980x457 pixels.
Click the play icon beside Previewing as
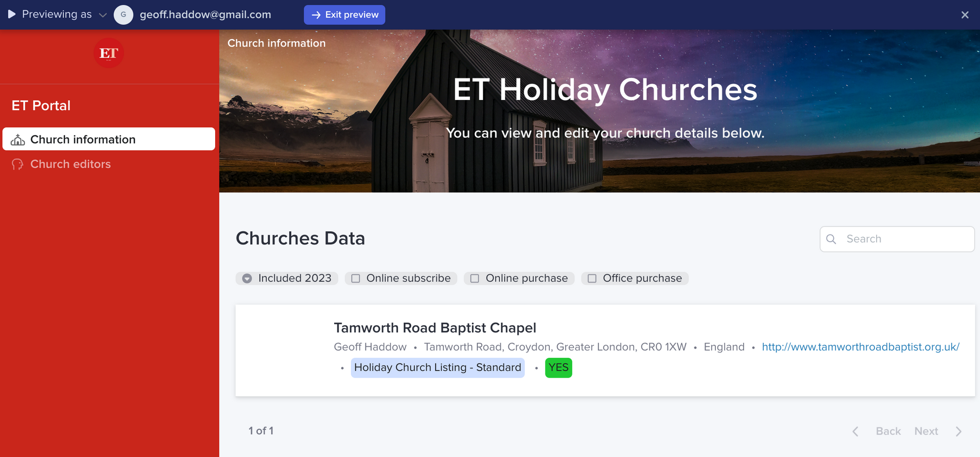click(12, 14)
